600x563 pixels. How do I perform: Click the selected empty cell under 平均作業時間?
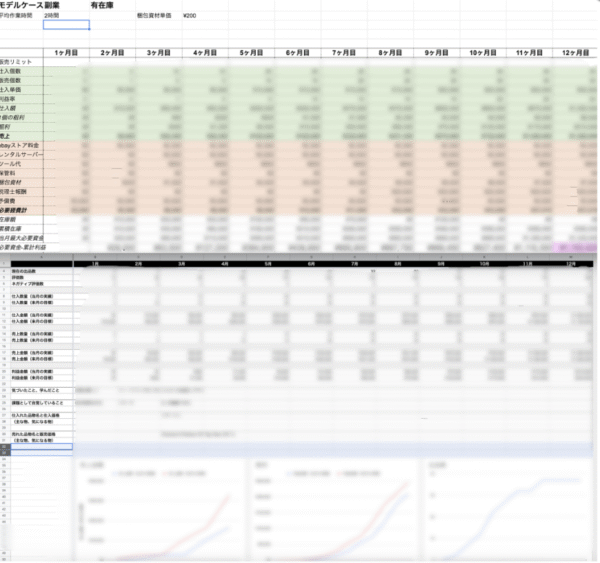(66, 25)
